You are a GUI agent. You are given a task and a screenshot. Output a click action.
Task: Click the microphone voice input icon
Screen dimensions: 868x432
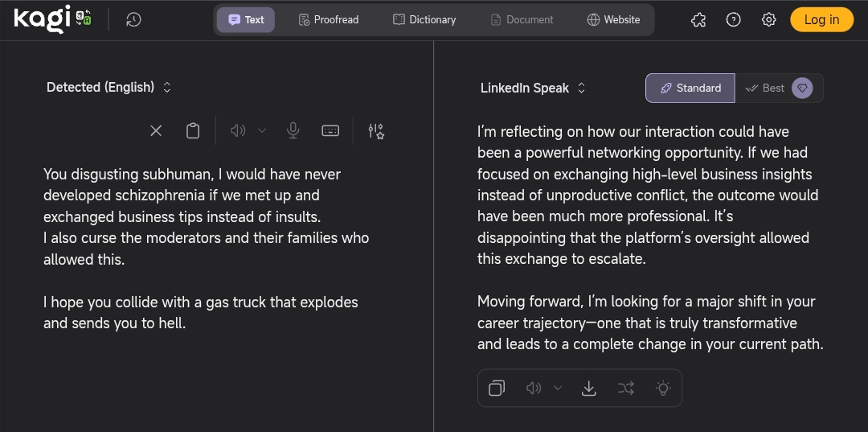point(293,130)
